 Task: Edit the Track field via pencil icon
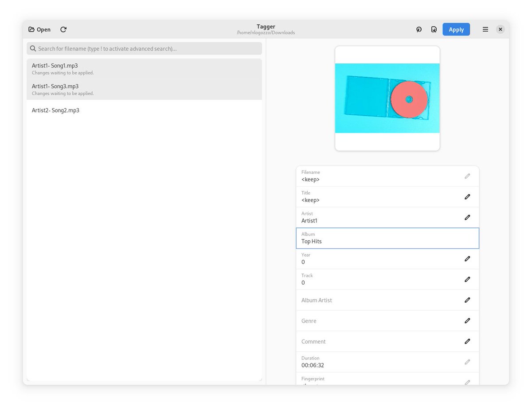click(467, 280)
